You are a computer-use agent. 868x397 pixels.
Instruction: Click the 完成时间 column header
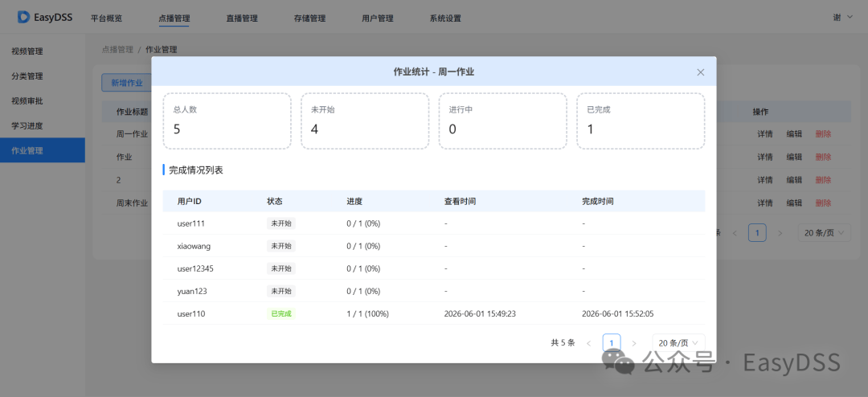(x=597, y=202)
